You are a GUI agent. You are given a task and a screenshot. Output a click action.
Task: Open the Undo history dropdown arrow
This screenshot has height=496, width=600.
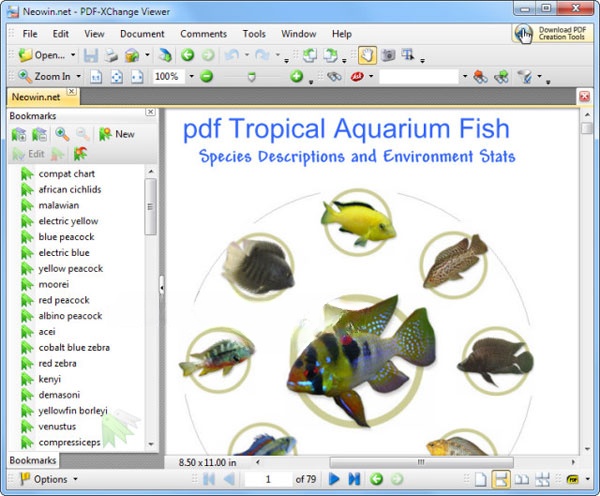(x=247, y=55)
